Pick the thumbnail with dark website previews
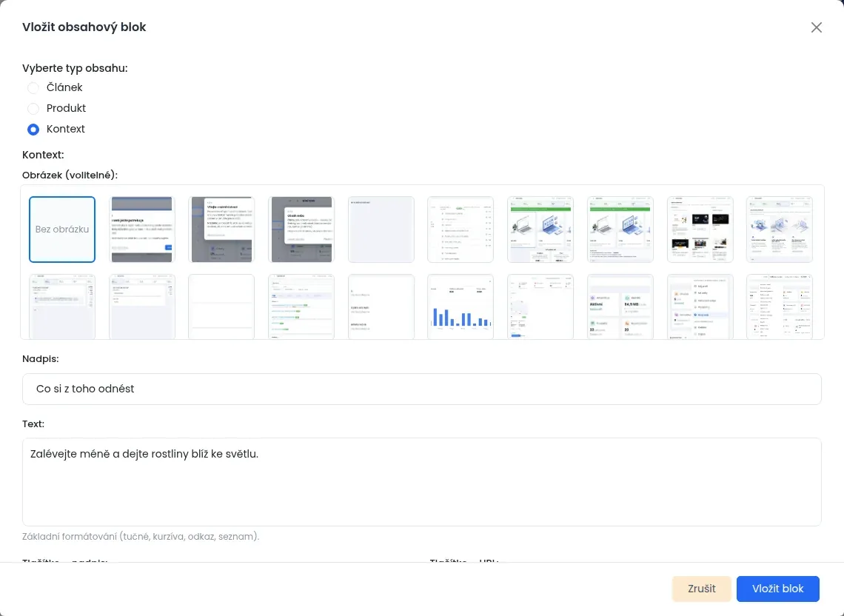Viewport: 844px width, 616px height. pyautogui.click(x=700, y=230)
